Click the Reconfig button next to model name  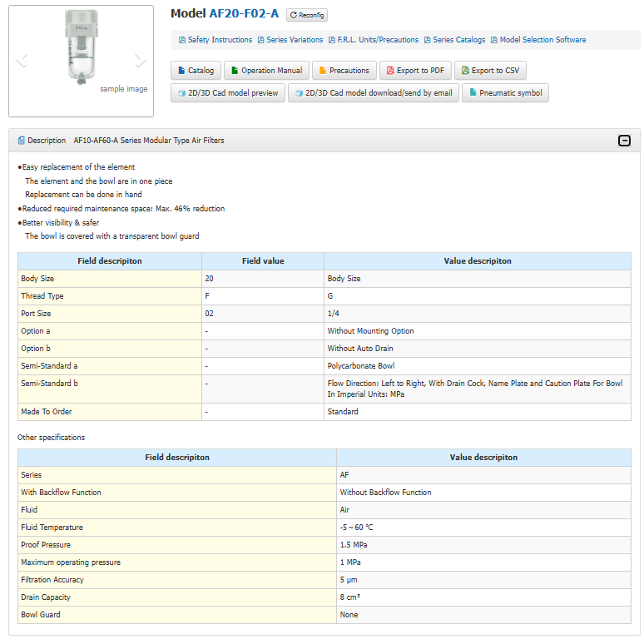[x=307, y=15]
